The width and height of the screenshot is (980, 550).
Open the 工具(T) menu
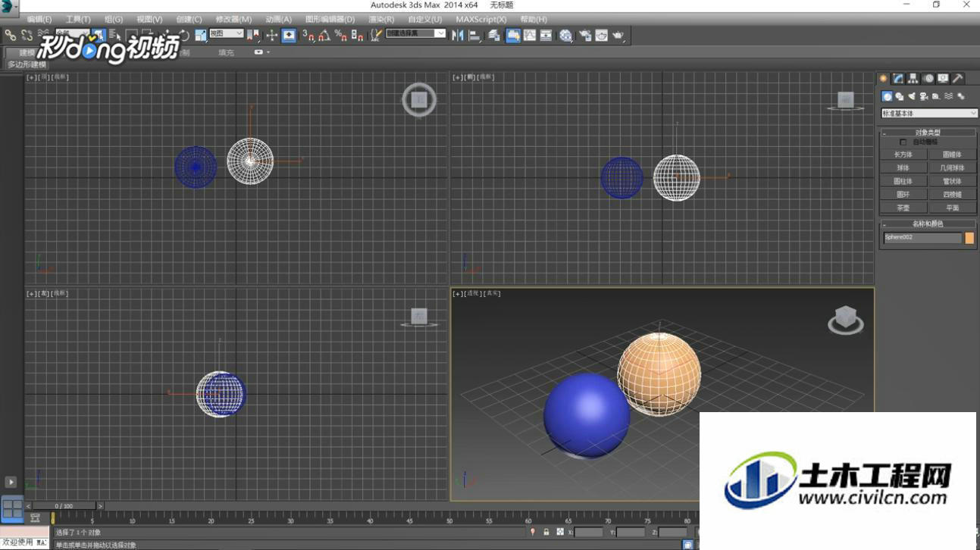coord(78,19)
